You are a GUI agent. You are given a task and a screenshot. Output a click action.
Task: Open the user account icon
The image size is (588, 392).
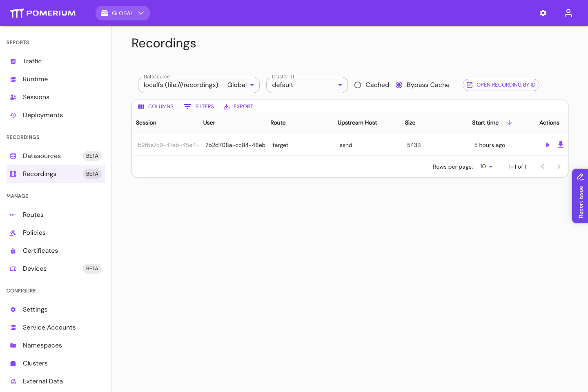(x=568, y=13)
